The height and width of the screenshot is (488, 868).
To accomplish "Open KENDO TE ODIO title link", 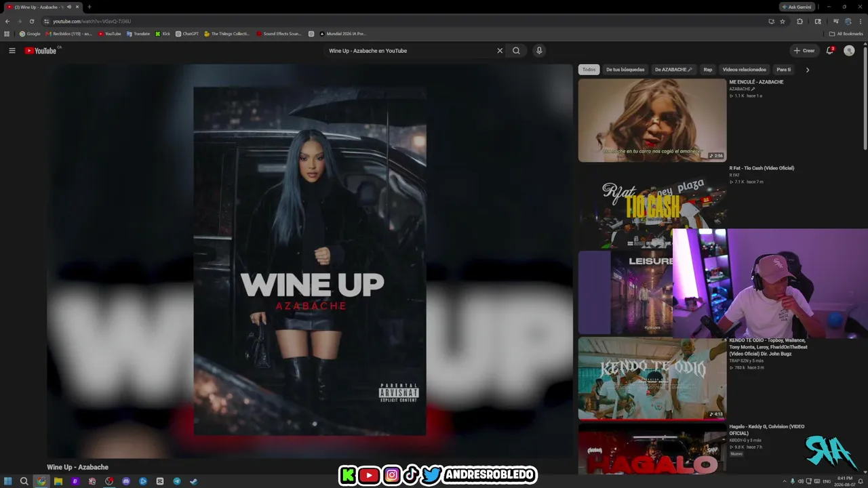I will click(x=768, y=347).
